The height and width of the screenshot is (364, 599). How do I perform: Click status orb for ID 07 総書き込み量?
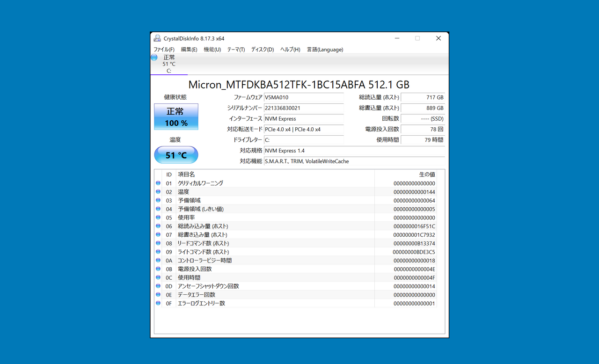pyautogui.click(x=158, y=235)
